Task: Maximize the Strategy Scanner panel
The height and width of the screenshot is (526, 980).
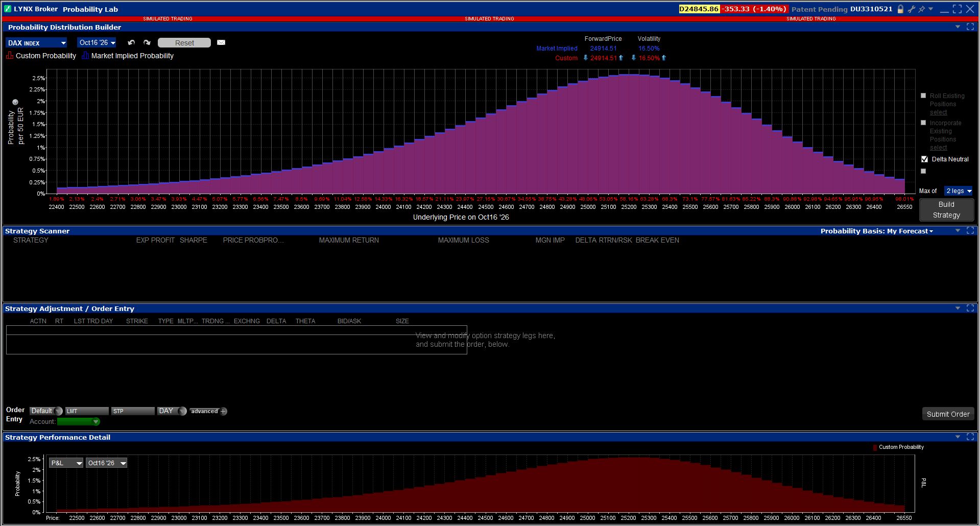Action: point(970,231)
